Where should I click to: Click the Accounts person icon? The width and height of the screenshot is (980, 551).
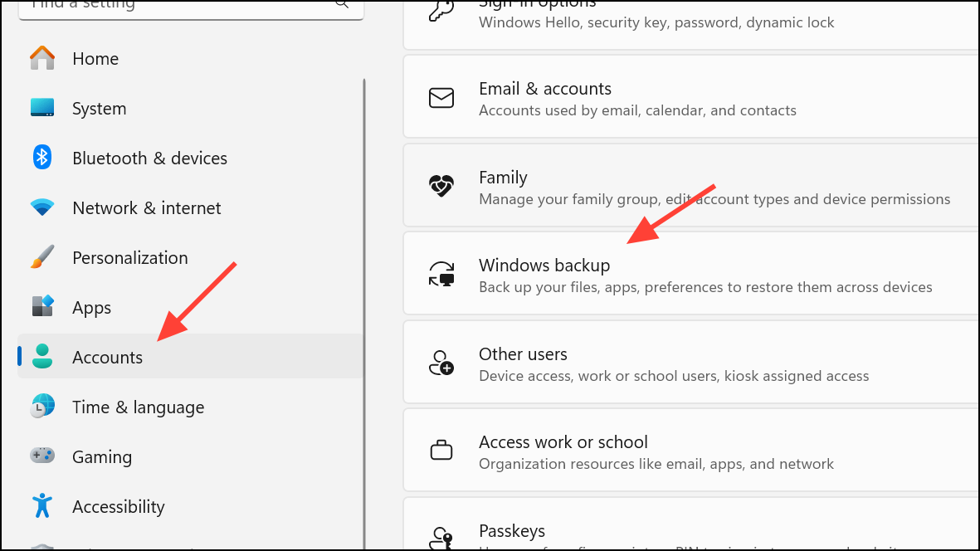(x=42, y=356)
